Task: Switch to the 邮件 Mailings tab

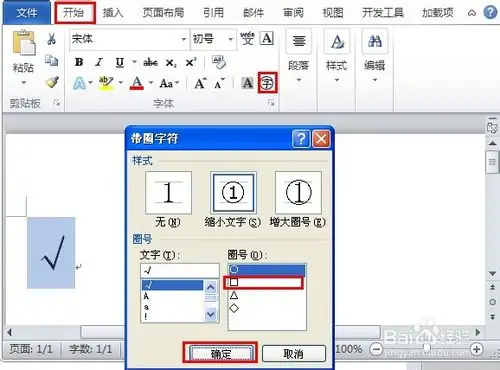Action: (x=254, y=13)
